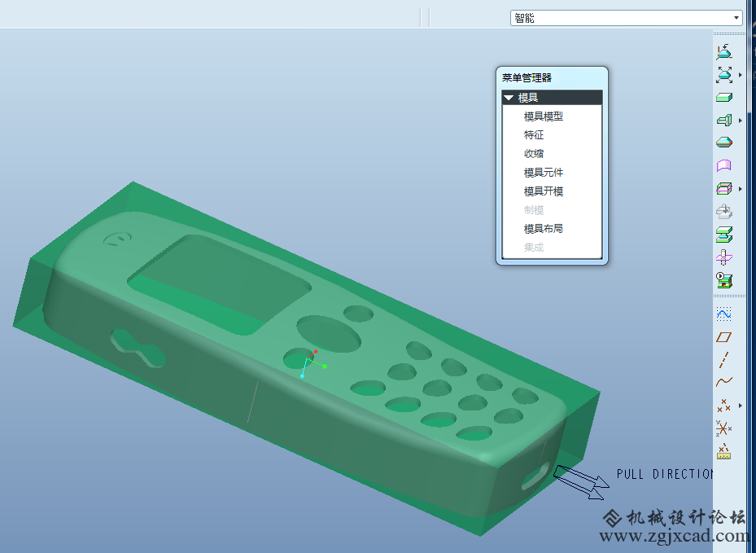This screenshot has height=553, width=756.
Task: Collapse the 模具 menu header triangle
Action: point(509,98)
